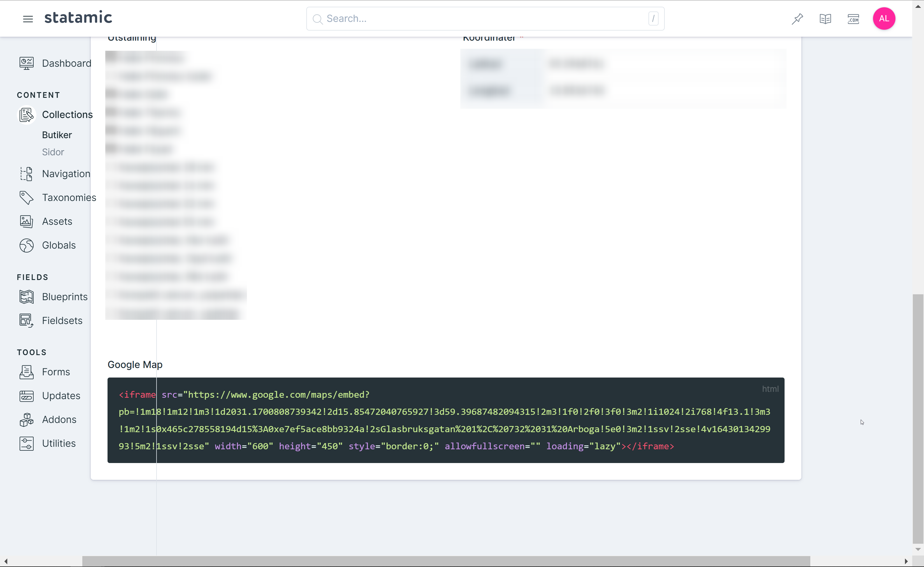Click the pin favorites icon
This screenshot has height=567, width=924.
pyautogui.click(x=797, y=19)
